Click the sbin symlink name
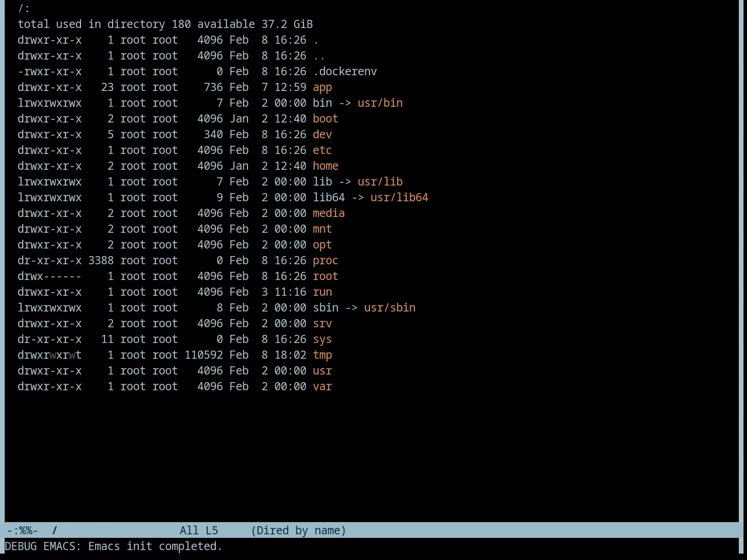747x560 pixels. [x=326, y=308]
